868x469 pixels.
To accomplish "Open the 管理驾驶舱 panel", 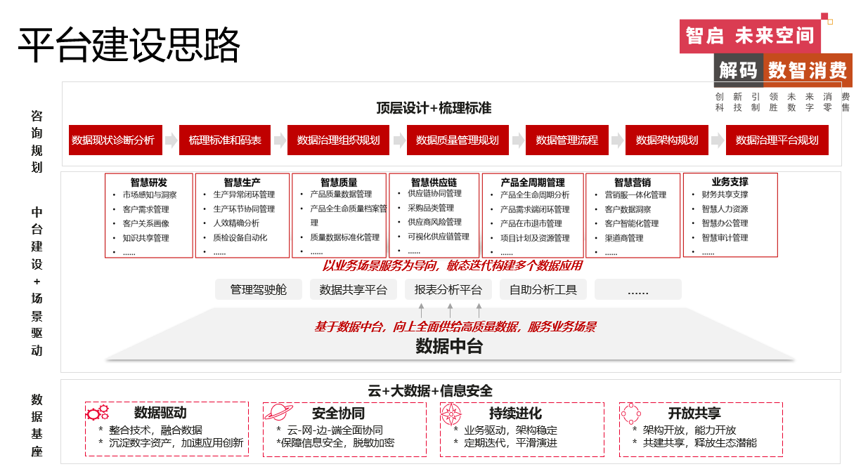I will 257,289.
